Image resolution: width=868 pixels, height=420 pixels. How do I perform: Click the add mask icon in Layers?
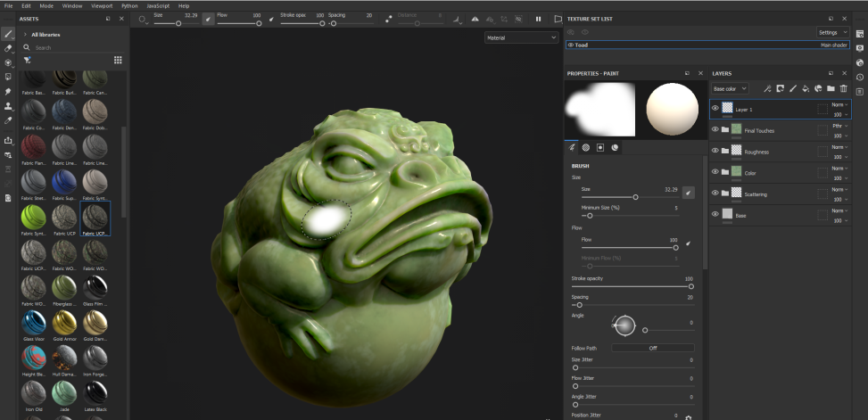click(780, 88)
